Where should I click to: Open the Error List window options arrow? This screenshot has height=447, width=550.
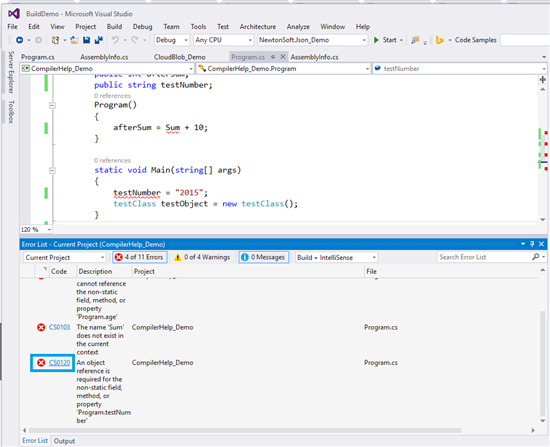(523, 244)
